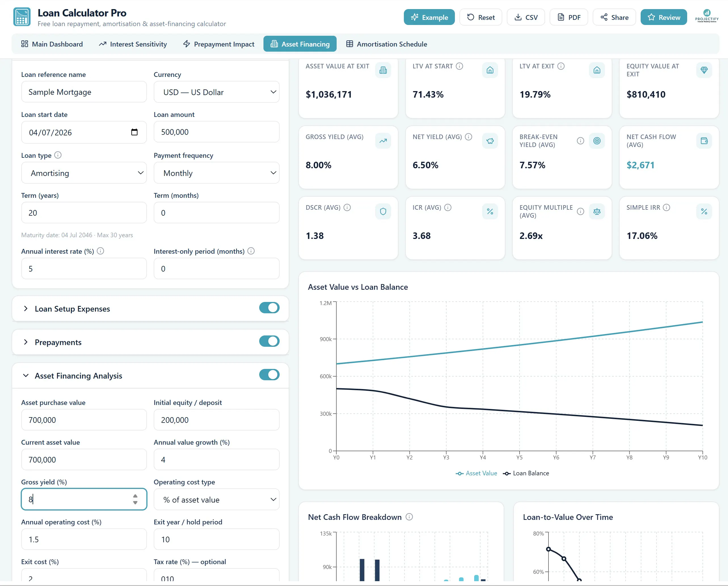728x586 pixels.
Task: Open info tooltip for Net Cash Flow Breakdown
Action: [409, 516]
